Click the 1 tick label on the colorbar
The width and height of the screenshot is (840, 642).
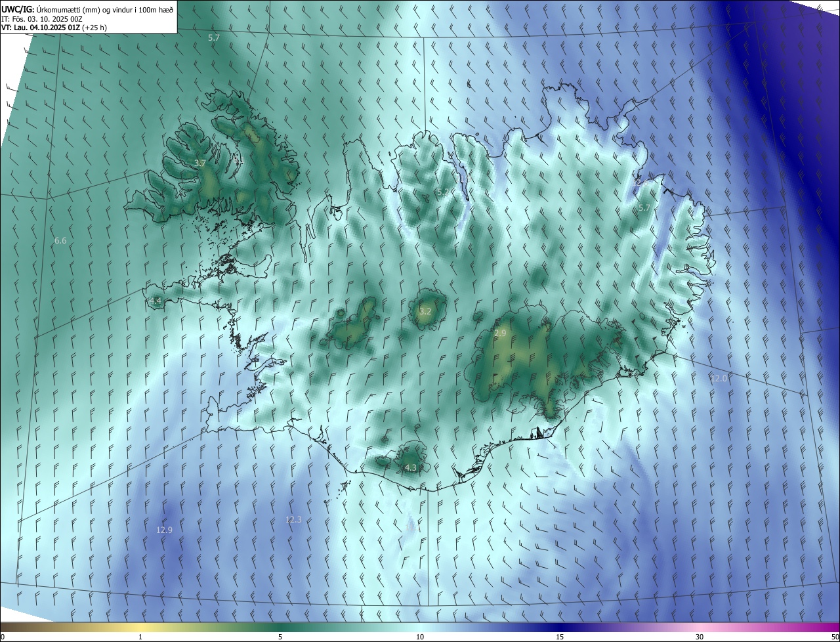pyautogui.click(x=140, y=637)
